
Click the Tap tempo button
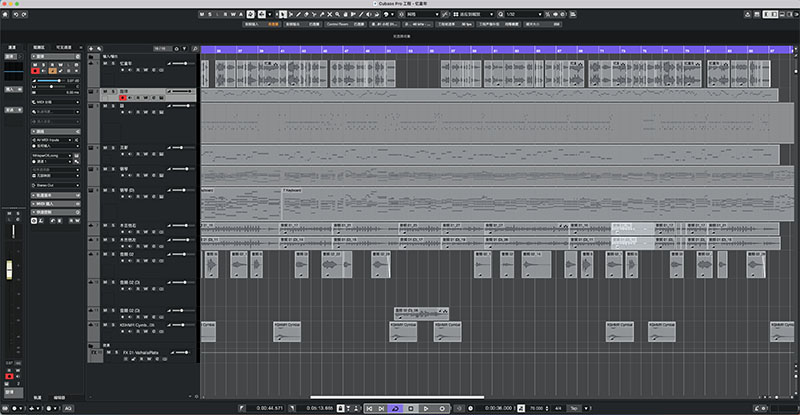pos(573,408)
